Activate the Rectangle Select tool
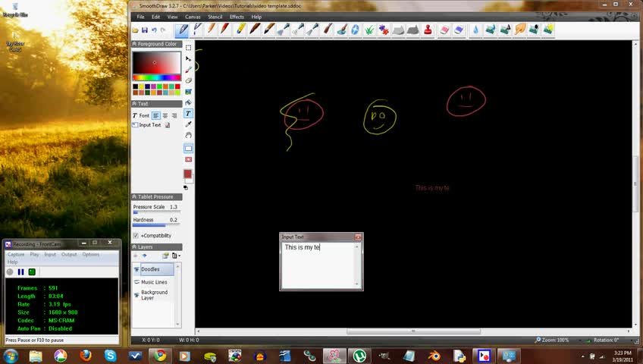The width and height of the screenshot is (643, 364). pos(188,48)
